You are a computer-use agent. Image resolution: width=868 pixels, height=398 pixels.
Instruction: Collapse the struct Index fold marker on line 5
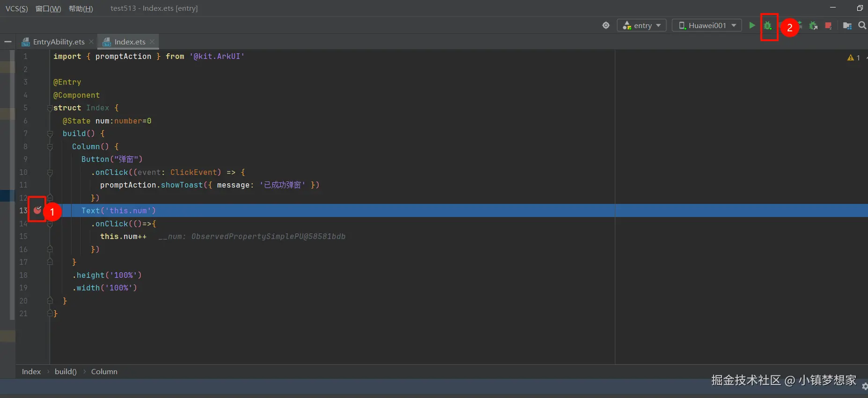click(50, 108)
